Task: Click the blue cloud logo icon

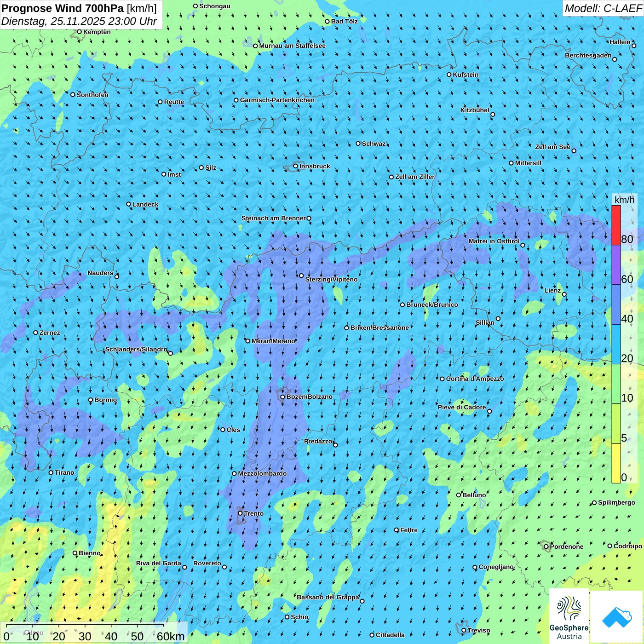Action: pyautogui.click(x=617, y=617)
